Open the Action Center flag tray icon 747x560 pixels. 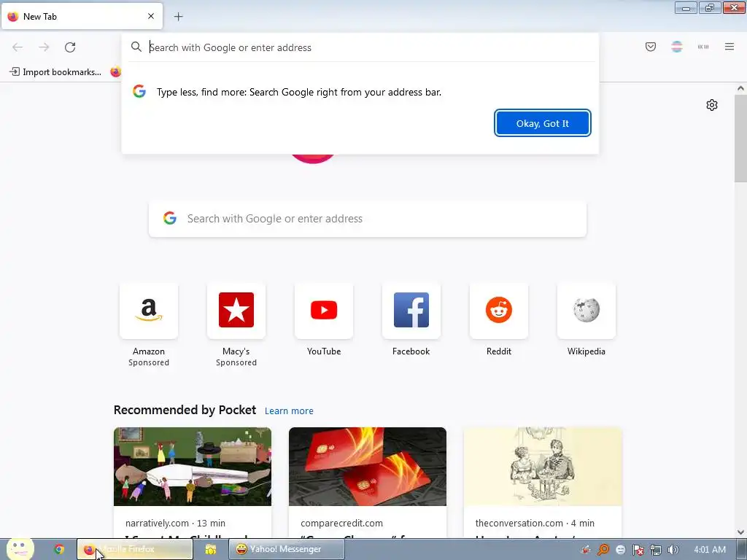coord(638,550)
